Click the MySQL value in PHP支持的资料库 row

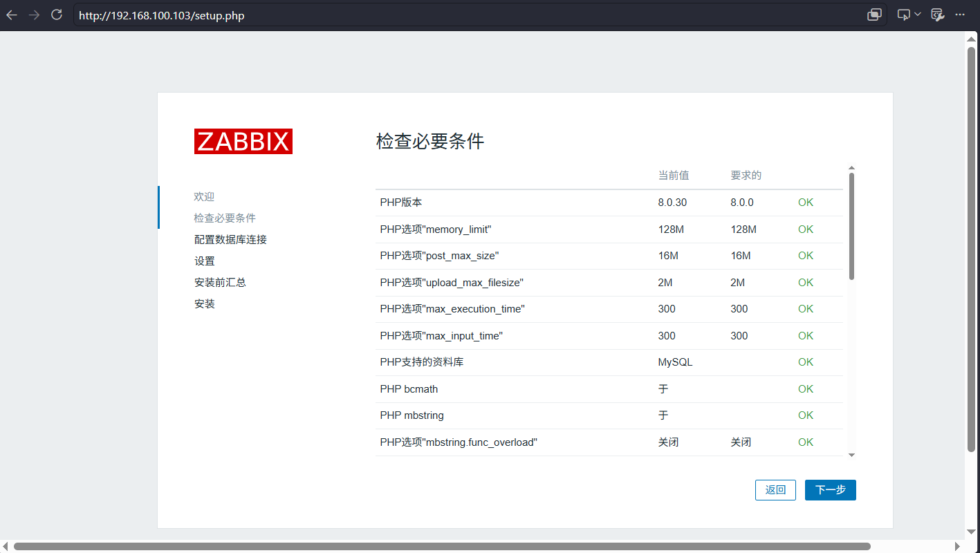[x=675, y=362]
